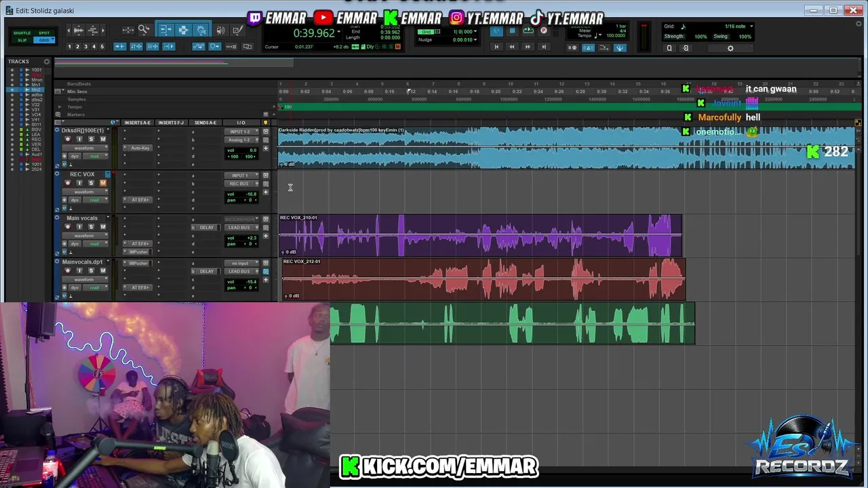Click SENDS A-E column header
Screen dimensions: 868x488
[205, 123]
